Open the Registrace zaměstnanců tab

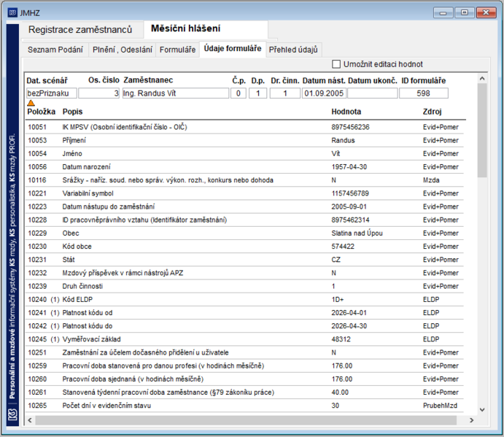click(x=80, y=30)
